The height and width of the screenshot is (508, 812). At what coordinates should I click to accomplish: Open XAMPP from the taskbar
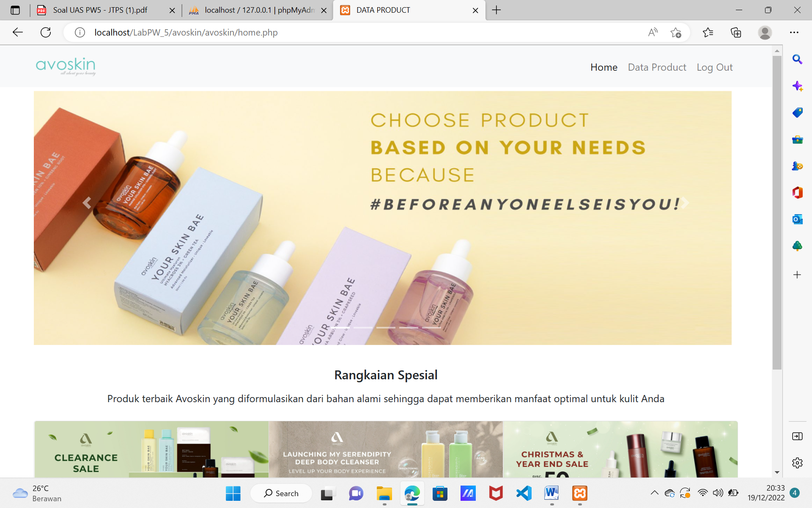point(579,493)
